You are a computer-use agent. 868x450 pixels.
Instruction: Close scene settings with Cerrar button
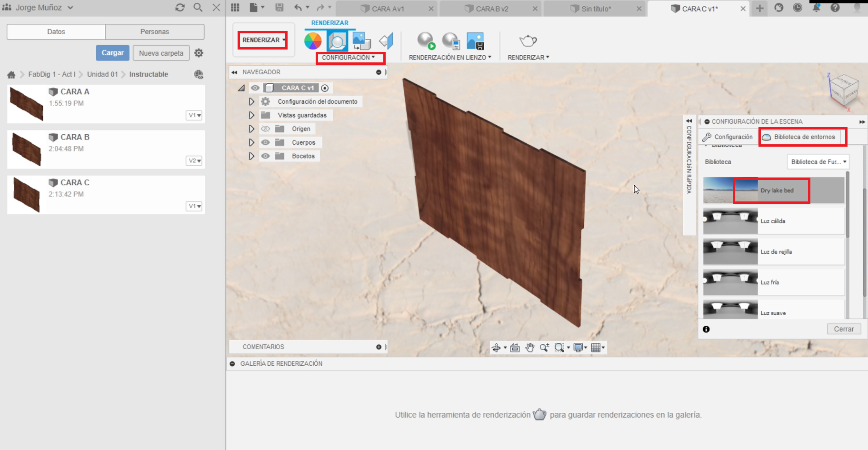coord(844,329)
